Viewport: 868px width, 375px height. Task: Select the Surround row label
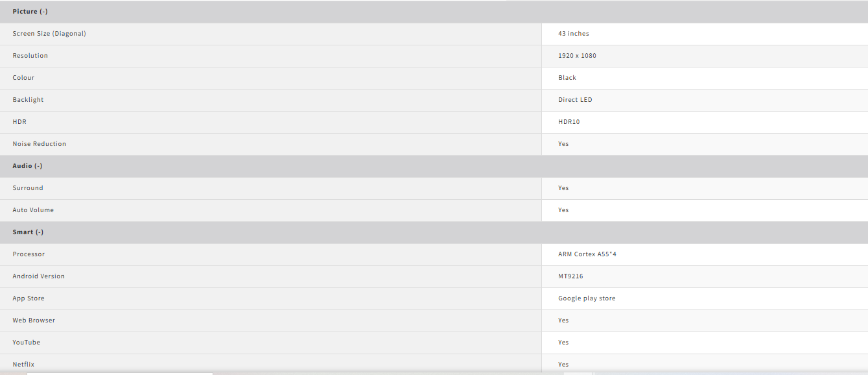[x=28, y=188]
